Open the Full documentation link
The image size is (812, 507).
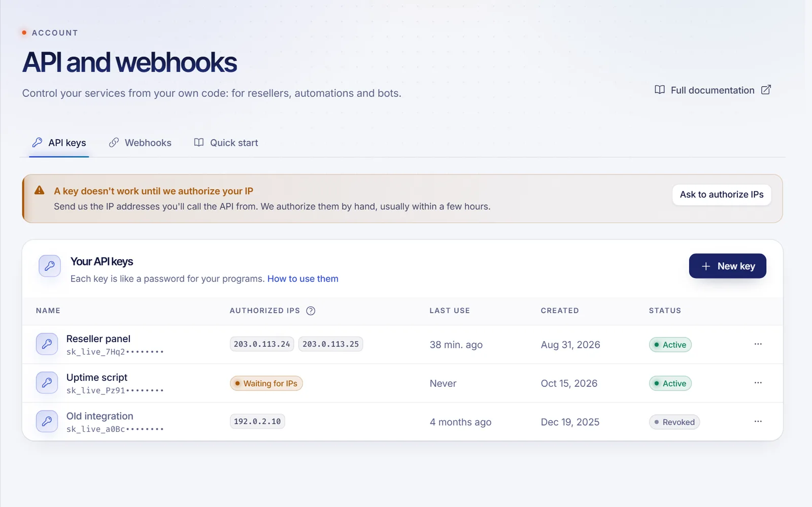pyautogui.click(x=713, y=90)
